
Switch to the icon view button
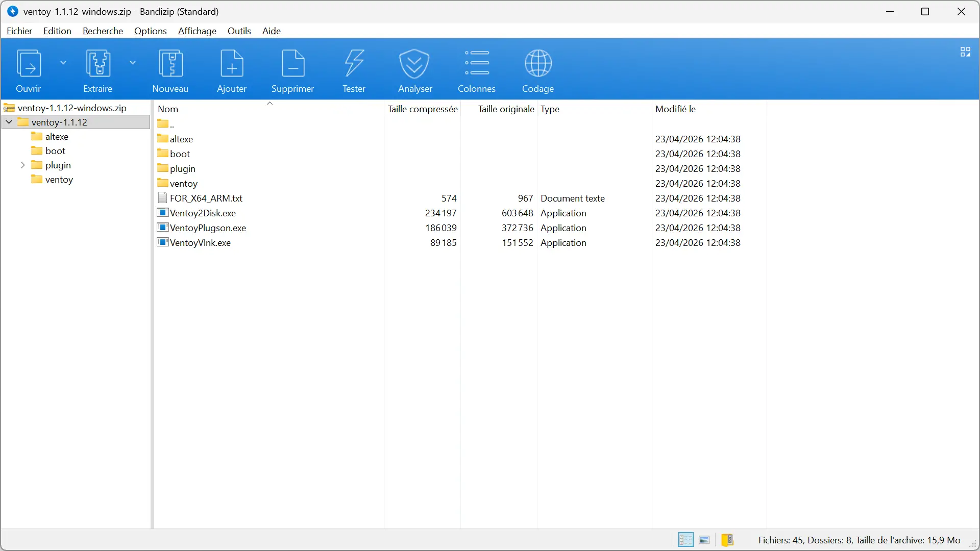(x=704, y=540)
